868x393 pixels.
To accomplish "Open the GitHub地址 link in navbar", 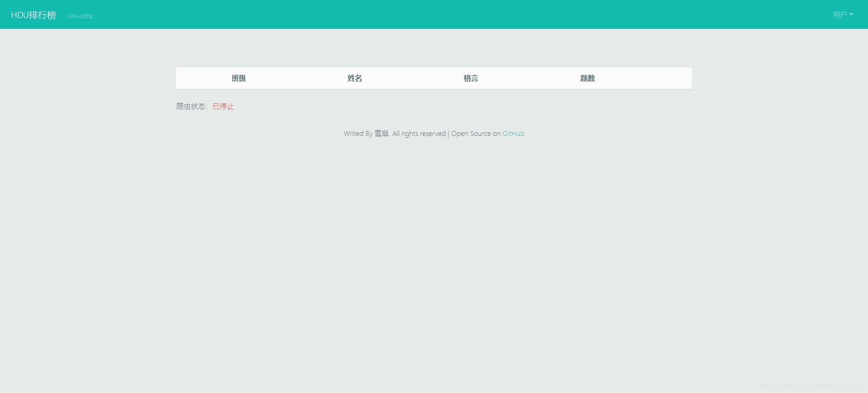I will [x=80, y=16].
